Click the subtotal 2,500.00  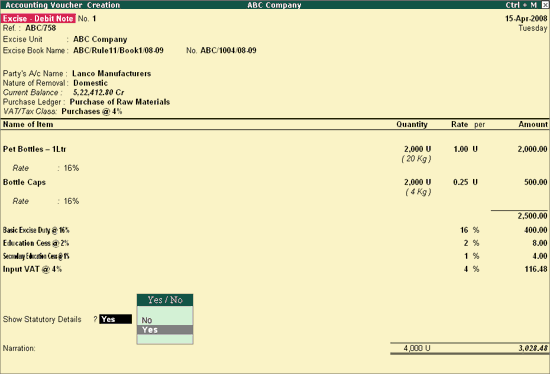click(532, 215)
